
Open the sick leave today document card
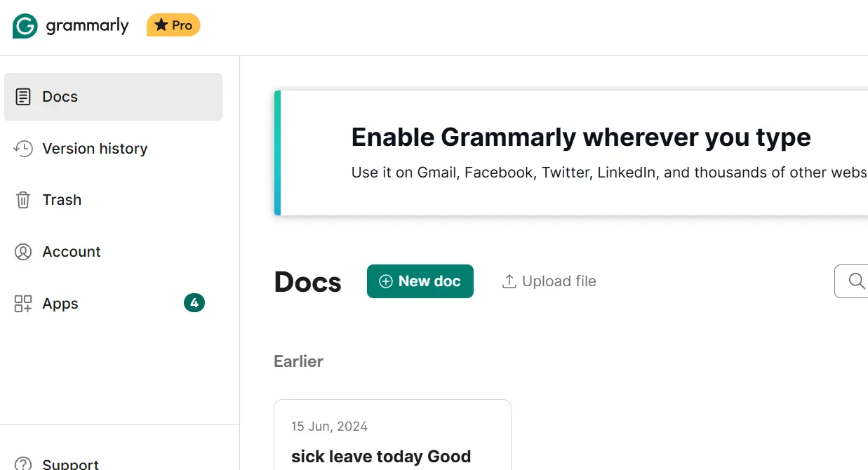pos(392,435)
